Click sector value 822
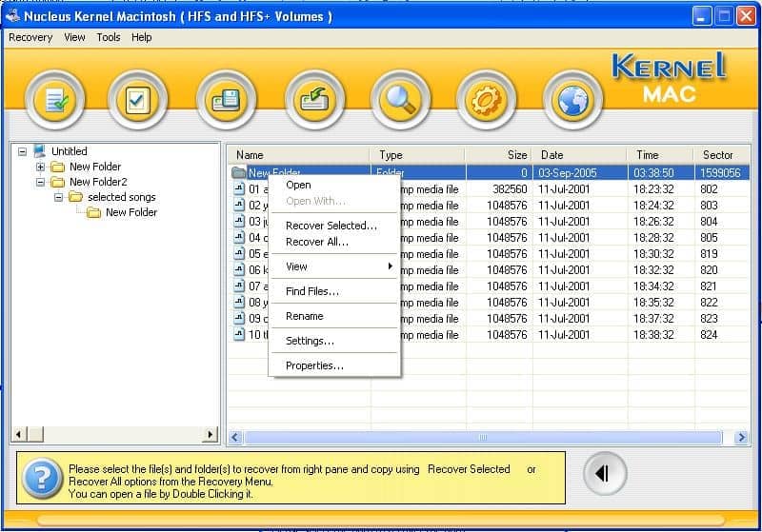This screenshot has height=532, width=762. (709, 303)
